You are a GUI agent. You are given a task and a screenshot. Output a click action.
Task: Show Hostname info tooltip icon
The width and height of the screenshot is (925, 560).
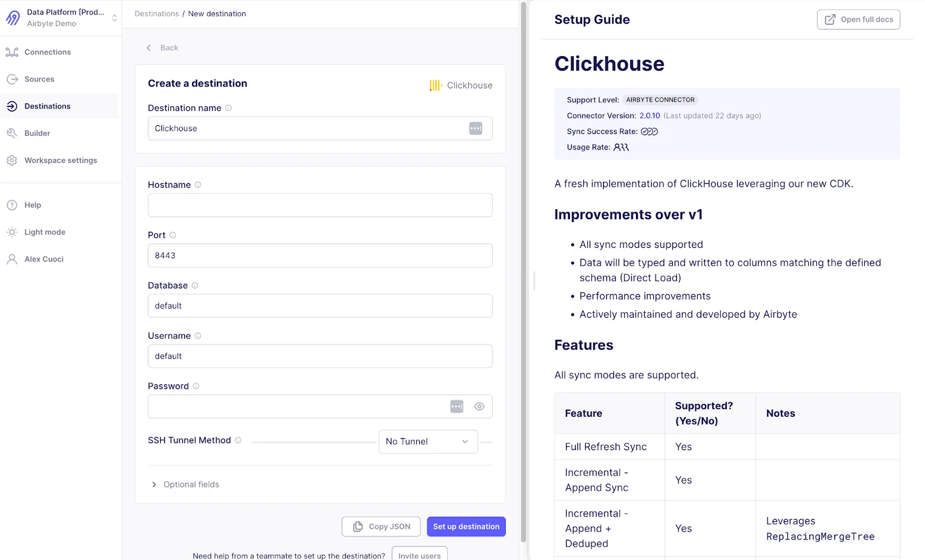[x=198, y=185]
